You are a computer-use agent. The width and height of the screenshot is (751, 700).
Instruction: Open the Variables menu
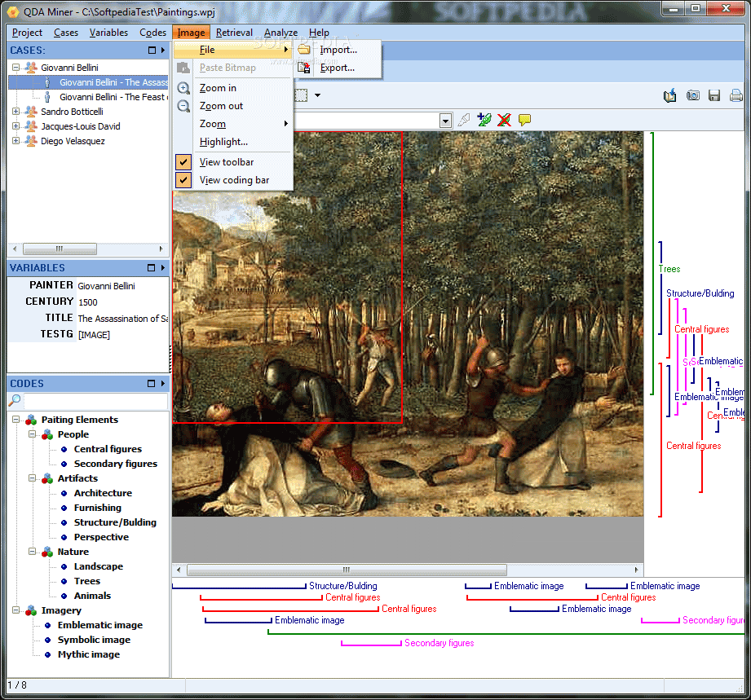108,33
